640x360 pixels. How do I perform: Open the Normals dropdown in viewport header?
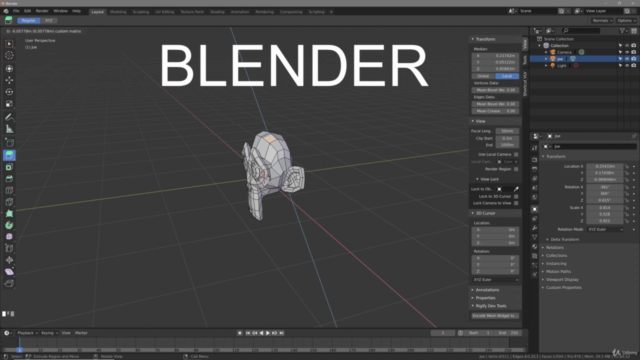602,20
